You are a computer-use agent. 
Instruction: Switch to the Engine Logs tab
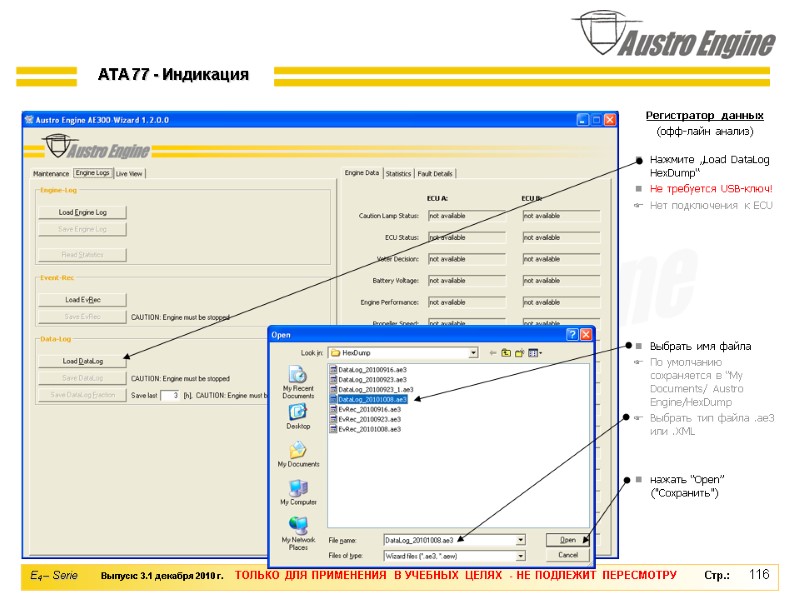point(92,173)
